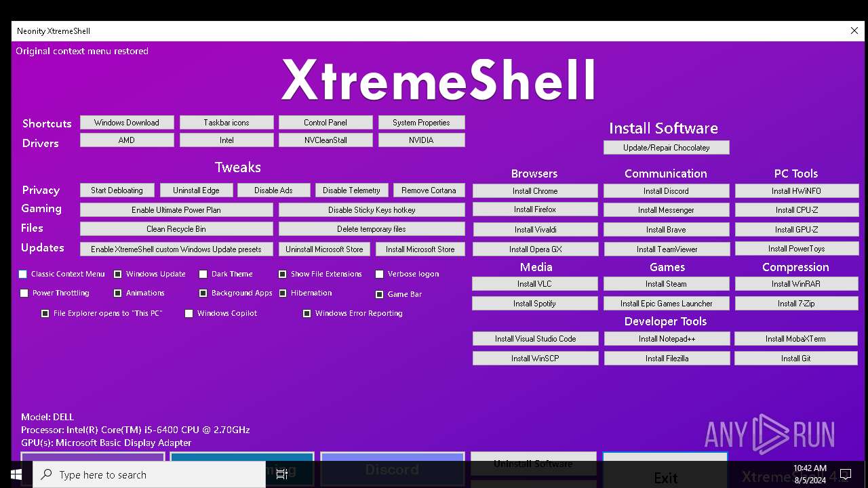Image resolution: width=868 pixels, height=488 pixels.
Task: Click the Windows Download shortcut button
Action: tap(127, 123)
